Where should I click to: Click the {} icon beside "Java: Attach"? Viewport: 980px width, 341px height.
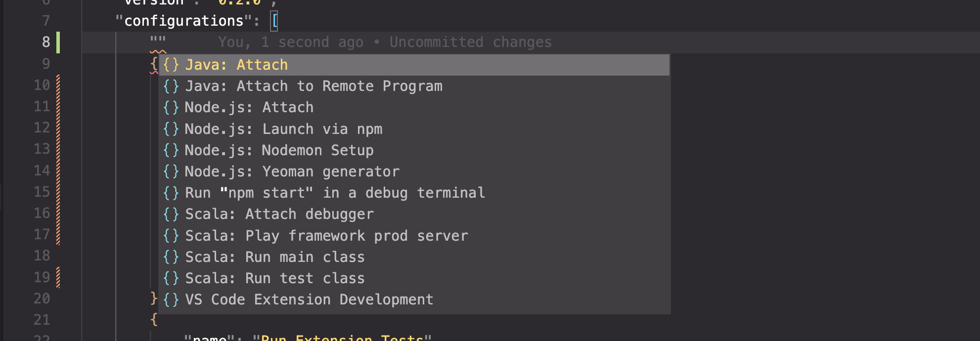(x=172, y=64)
